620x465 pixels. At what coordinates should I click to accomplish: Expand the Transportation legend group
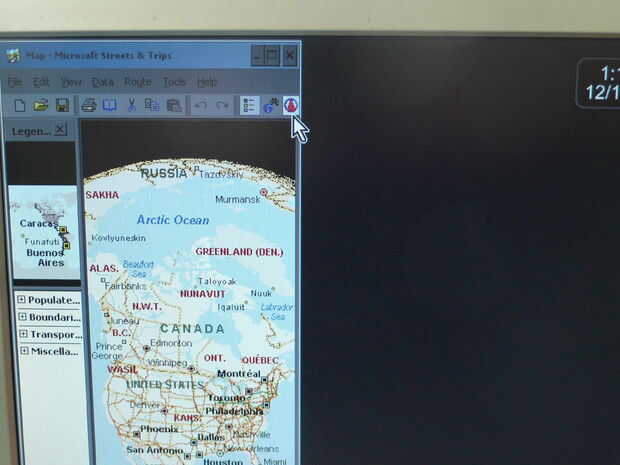(x=24, y=334)
